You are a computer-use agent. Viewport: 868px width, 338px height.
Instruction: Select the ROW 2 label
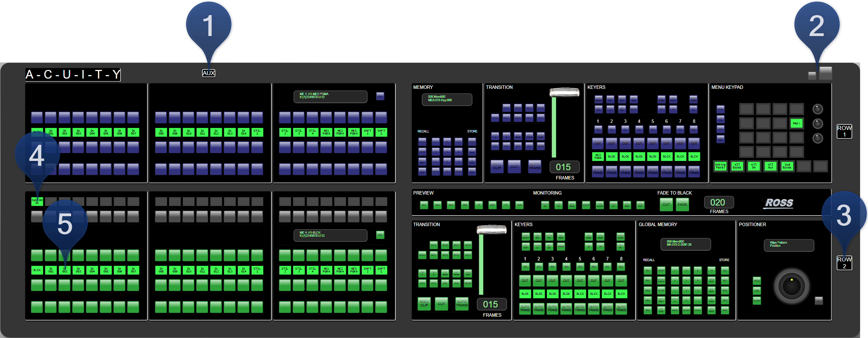[x=844, y=263]
